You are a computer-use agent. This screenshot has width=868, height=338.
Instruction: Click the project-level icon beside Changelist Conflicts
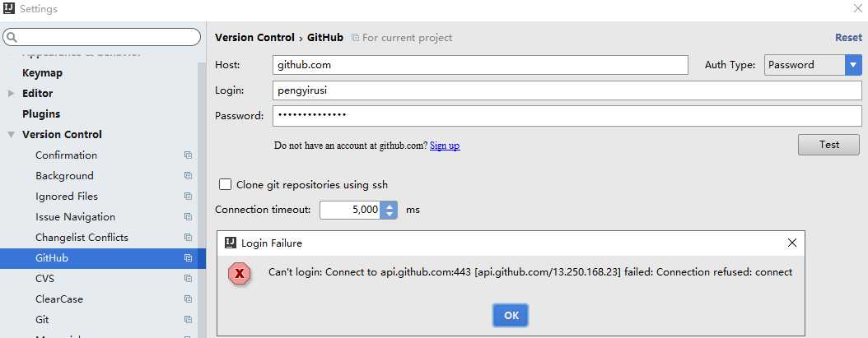coord(188,238)
